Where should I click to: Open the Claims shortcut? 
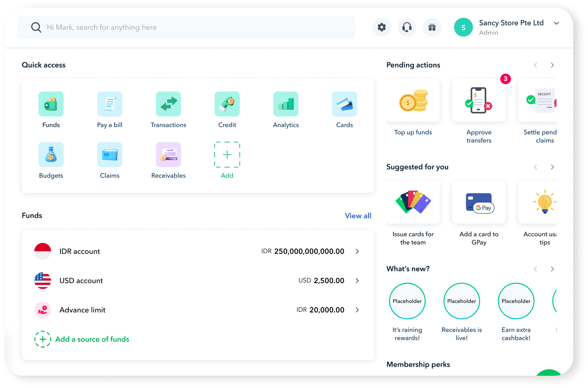click(x=110, y=155)
